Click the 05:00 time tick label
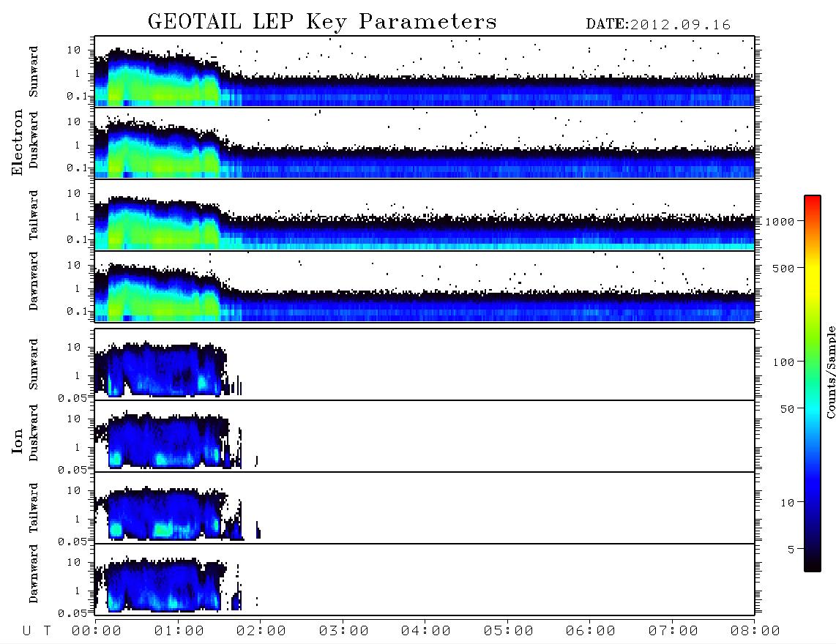836x644 pixels. (x=509, y=632)
